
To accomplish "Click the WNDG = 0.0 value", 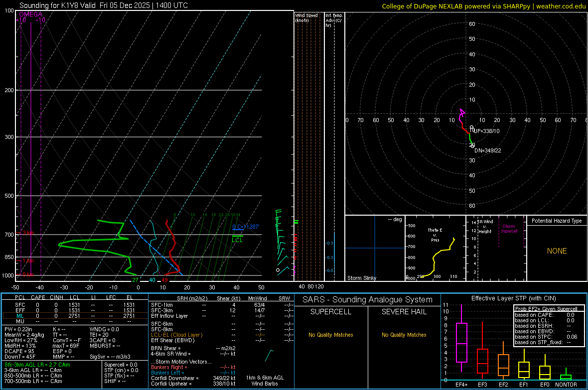I will point(104,329).
